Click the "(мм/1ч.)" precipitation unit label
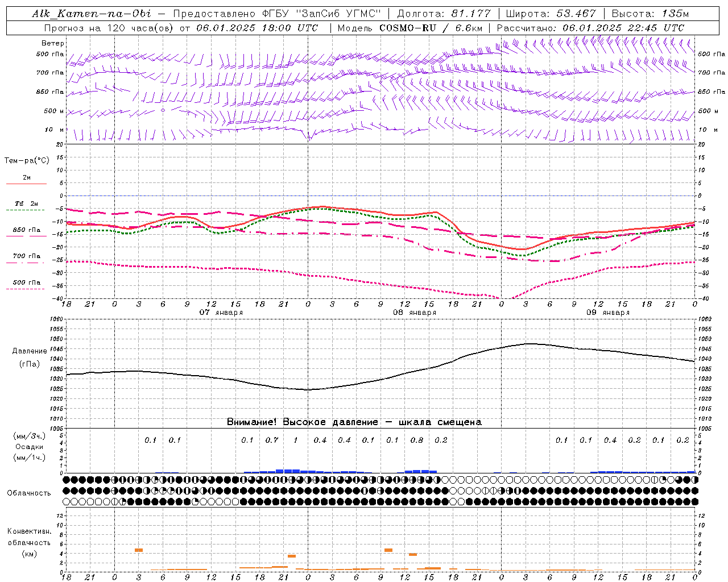Image resolution: width=728 pixels, height=582 pixels. point(30,458)
